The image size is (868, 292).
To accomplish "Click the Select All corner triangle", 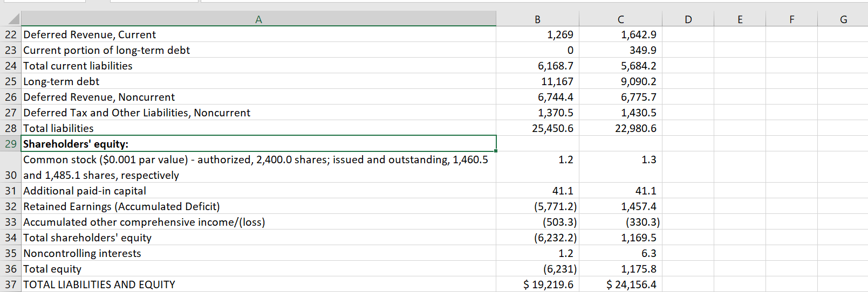I will coord(14,19).
